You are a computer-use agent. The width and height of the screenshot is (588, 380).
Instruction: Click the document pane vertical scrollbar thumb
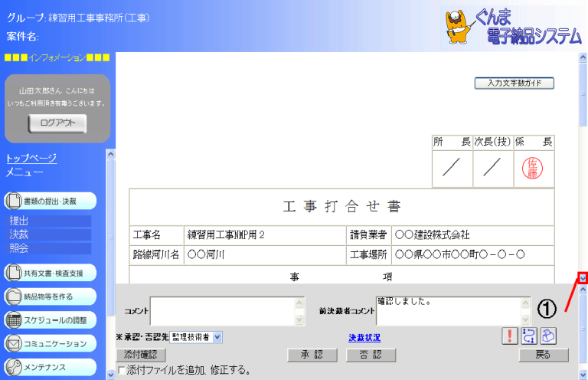pos(583,94)
